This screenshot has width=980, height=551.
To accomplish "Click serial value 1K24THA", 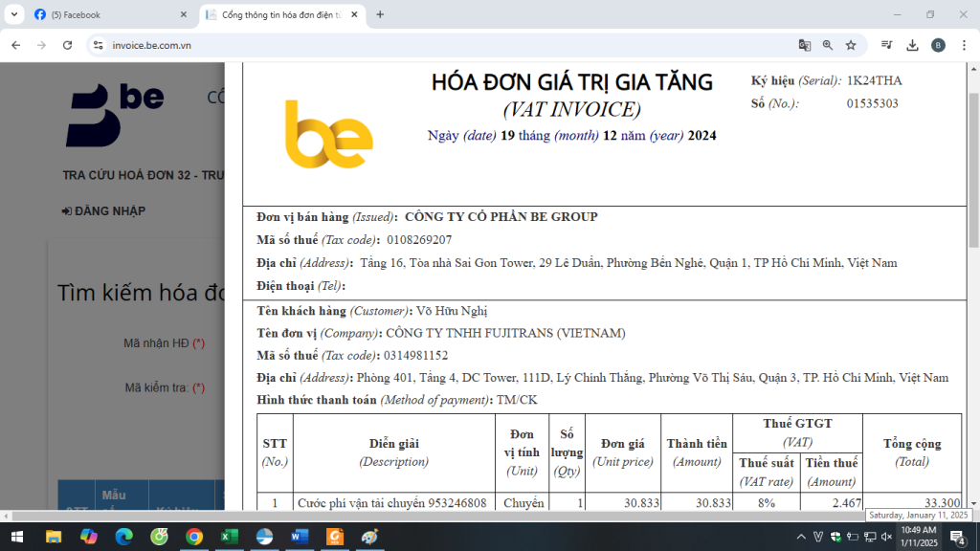I will (875, 80).
